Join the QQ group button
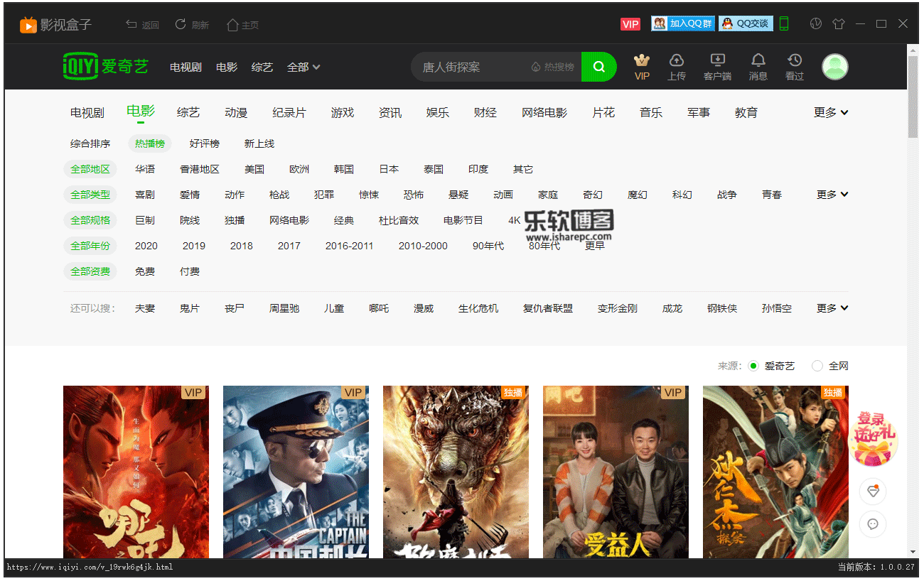The height and width of the screenshot is (581, 924). coord(683,23)
